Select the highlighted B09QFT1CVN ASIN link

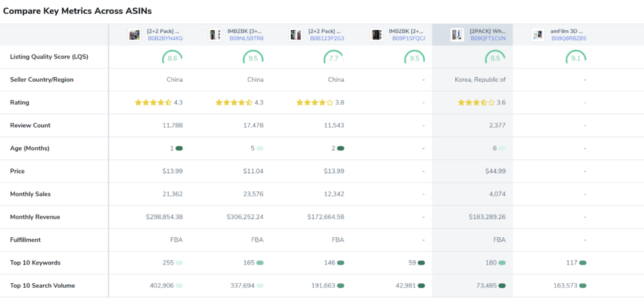[488, 38]
